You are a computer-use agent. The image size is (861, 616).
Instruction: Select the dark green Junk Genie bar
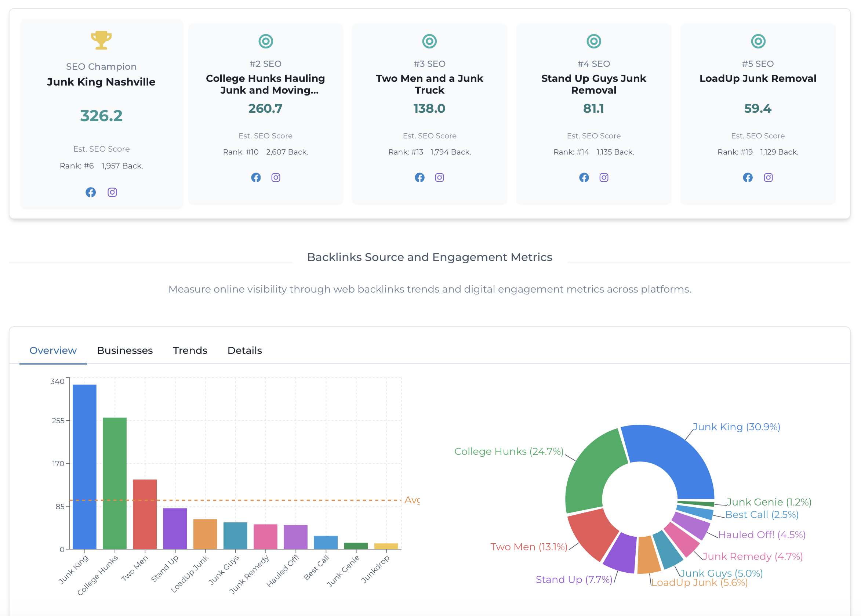[x=356, y=546]
